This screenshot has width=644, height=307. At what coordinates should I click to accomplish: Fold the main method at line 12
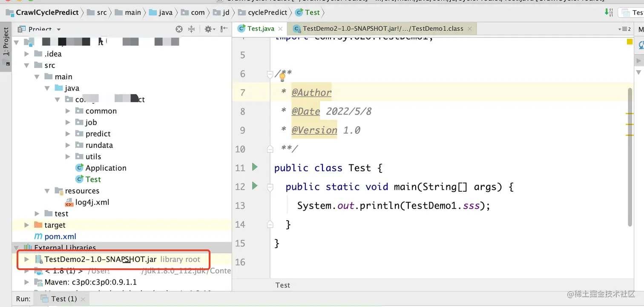pos(270,186)
